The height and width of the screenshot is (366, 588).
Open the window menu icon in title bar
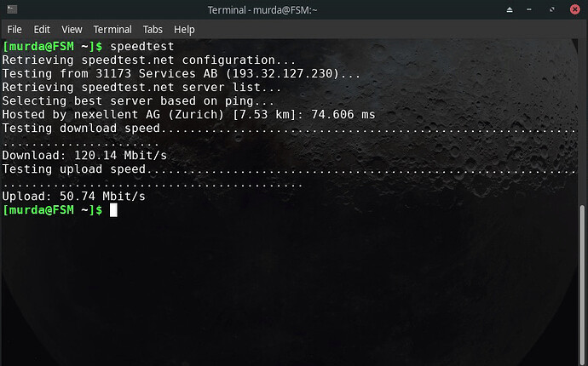[10, 9]
